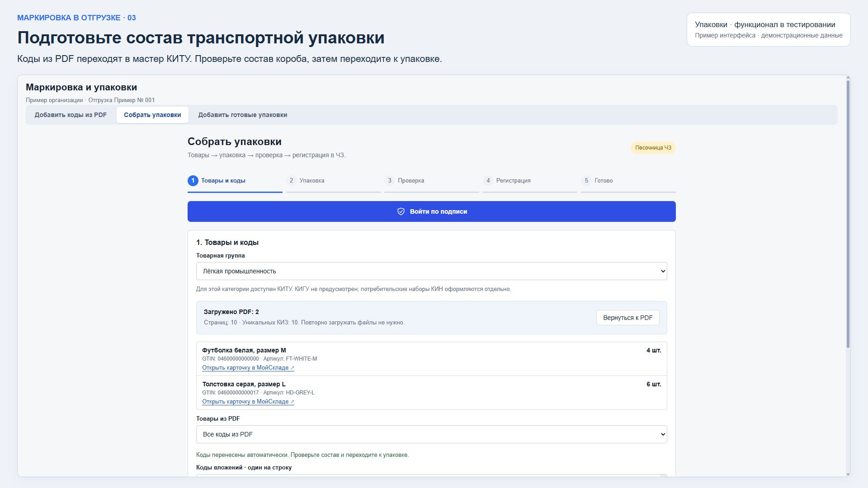The width and height of the screenshot is (868, 488).
Task: Click the shield icon in the sign-in button
Action: click(401, 211)
